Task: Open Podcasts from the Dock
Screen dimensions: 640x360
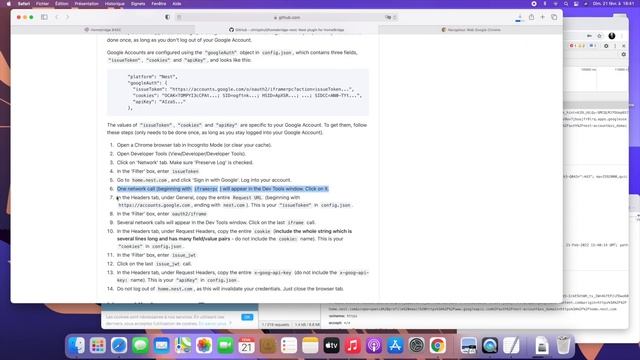Action: (x=374, y=346)
